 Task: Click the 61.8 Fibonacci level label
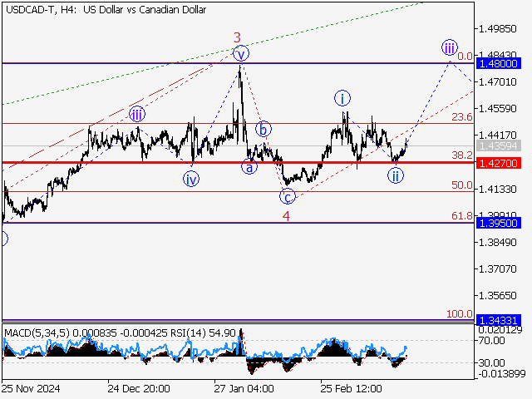point(462,216)
